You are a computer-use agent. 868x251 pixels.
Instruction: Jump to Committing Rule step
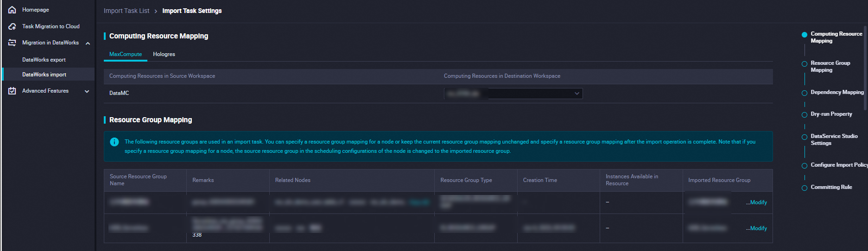tap(831, 187)
